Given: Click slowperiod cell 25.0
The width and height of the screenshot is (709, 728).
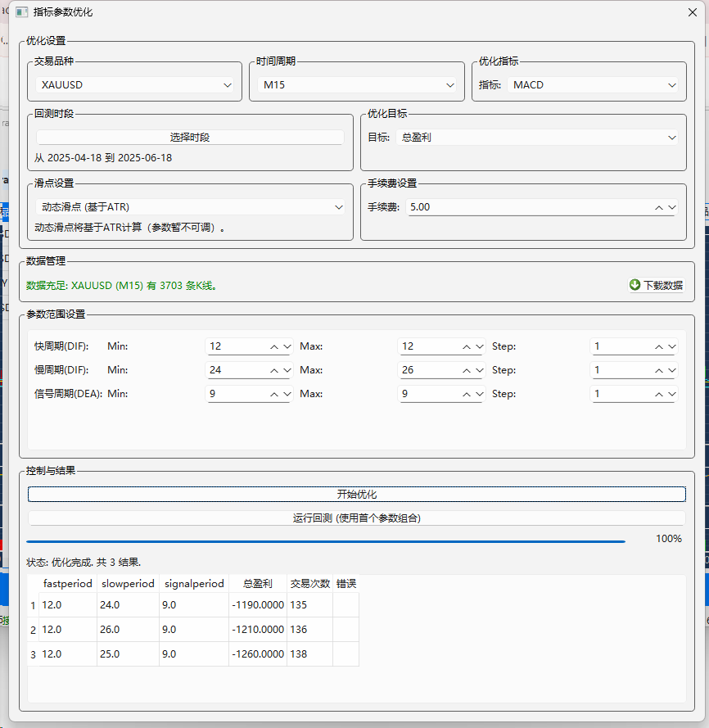Looking at the screenshot, I should coord(129,654).
